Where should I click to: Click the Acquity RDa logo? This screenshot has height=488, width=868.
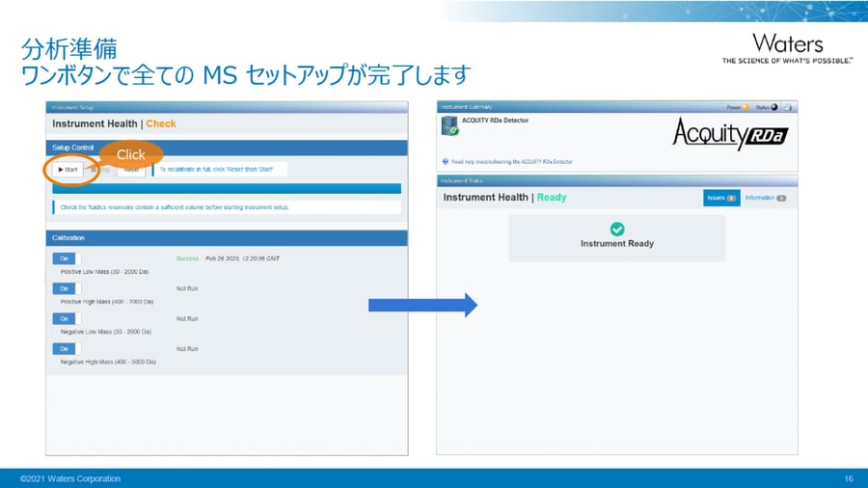click(x=730, y=133)
